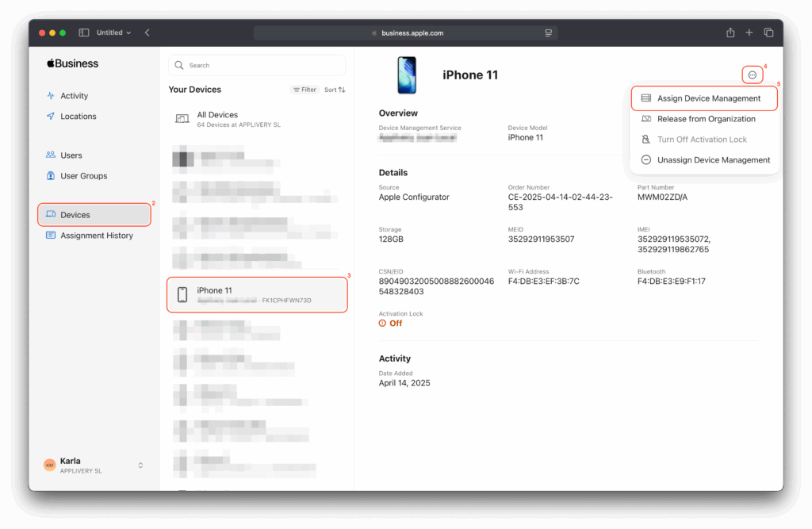Click the Safari sidebar toggle icon
This screenshot has width=812, height=529.
(x=84, y=33)
